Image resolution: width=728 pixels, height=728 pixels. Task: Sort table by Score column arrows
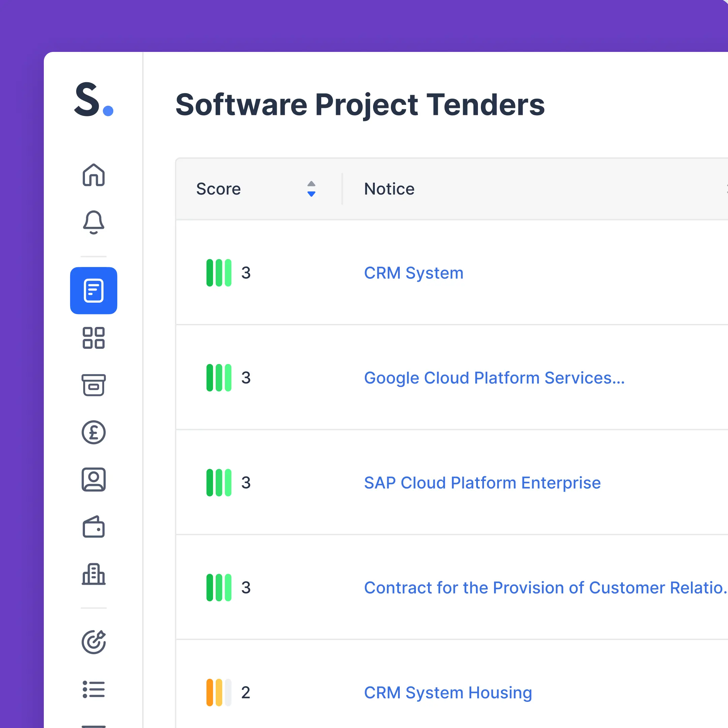(x=311, y=189)
